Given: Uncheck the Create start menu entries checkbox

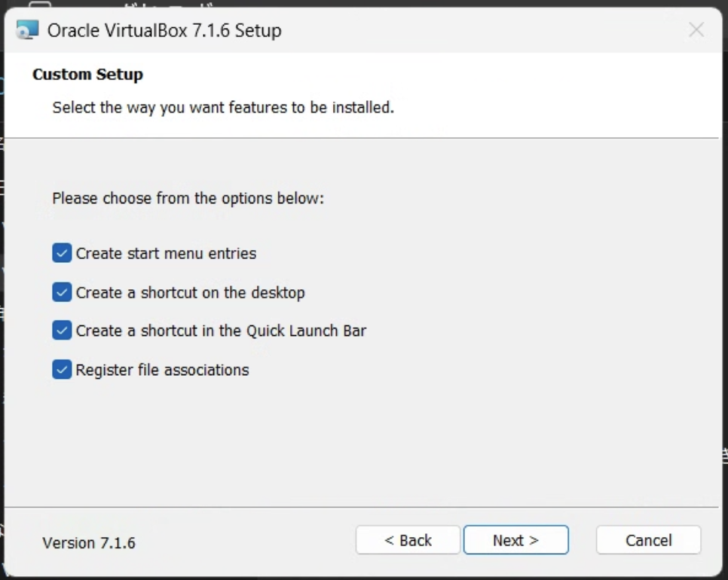Looking at the screenshot, I should [62, 253].
